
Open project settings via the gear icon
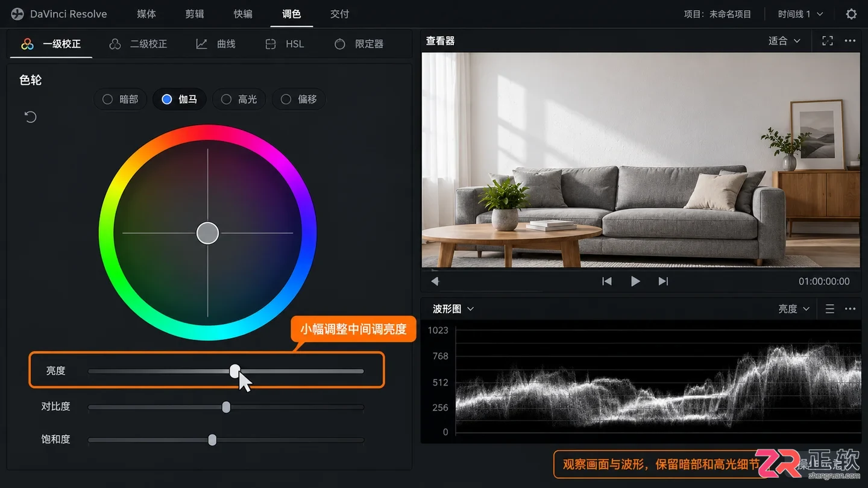851,14
